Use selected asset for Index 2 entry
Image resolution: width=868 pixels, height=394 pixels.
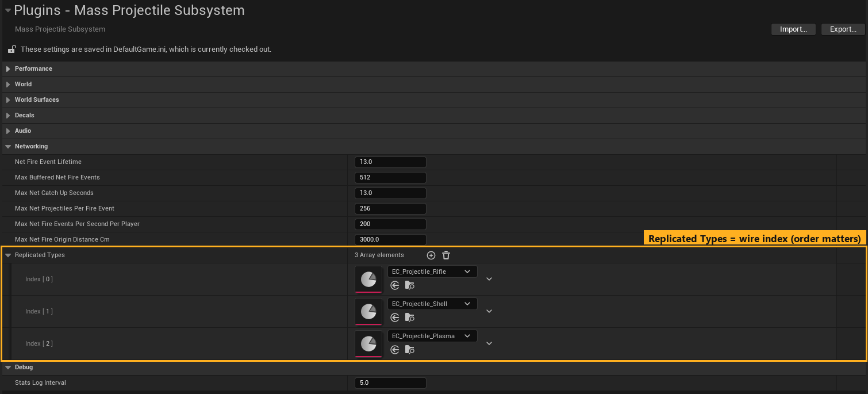[395, 350]
